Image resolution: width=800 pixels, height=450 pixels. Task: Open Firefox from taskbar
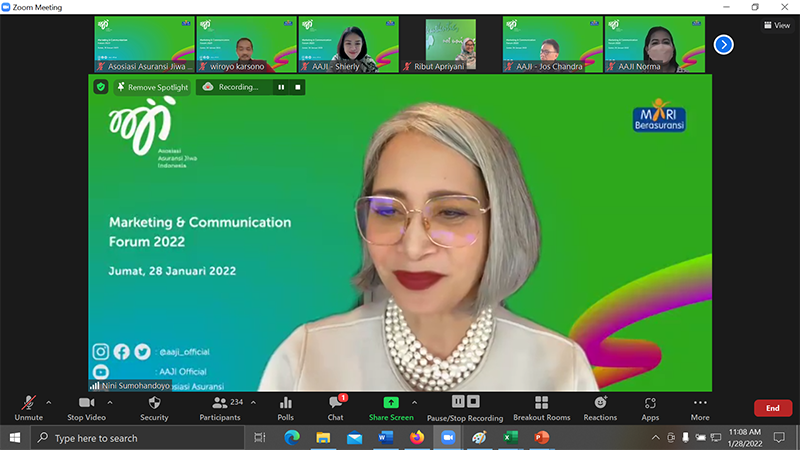pos(417,438)
